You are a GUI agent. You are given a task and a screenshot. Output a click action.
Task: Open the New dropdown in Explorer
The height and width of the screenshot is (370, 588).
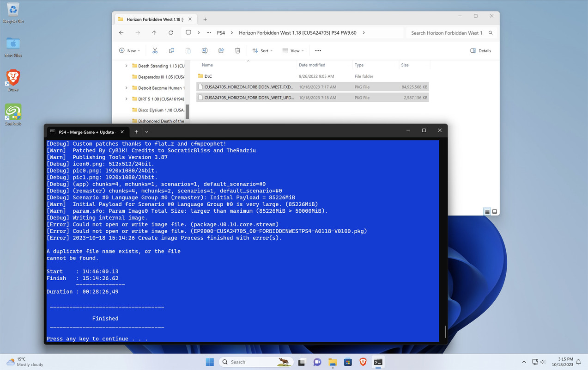(129, 50)
